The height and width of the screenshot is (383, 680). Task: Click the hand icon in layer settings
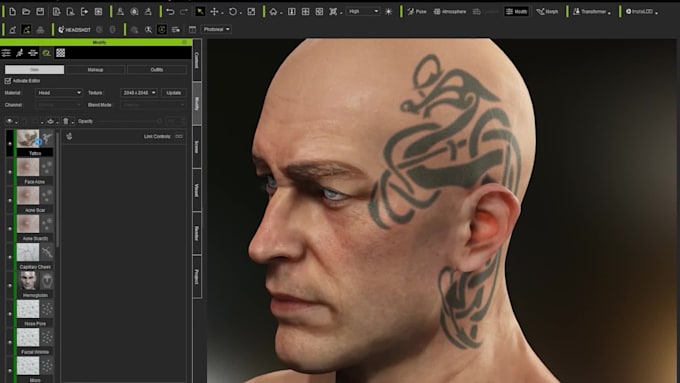(x=69, y=137)
